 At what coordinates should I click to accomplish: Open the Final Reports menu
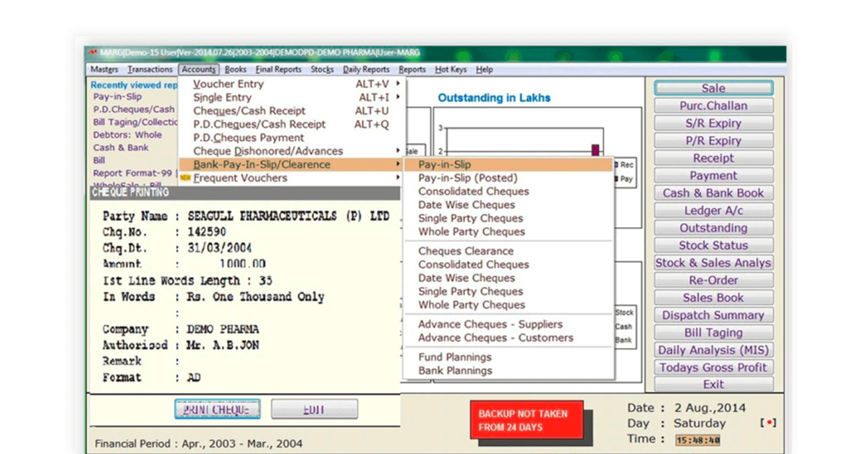278,69
